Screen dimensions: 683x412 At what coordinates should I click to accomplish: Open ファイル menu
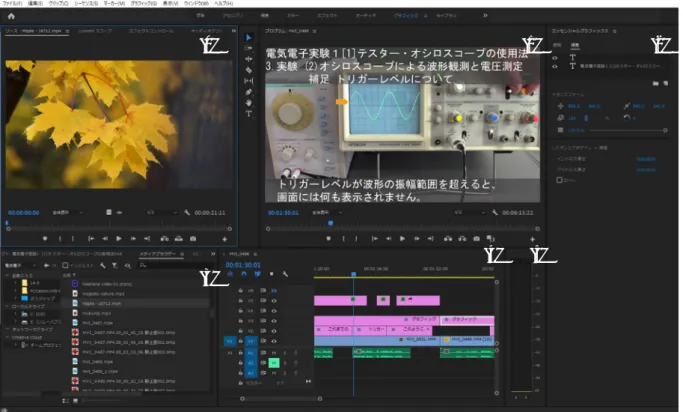point(12,3)
